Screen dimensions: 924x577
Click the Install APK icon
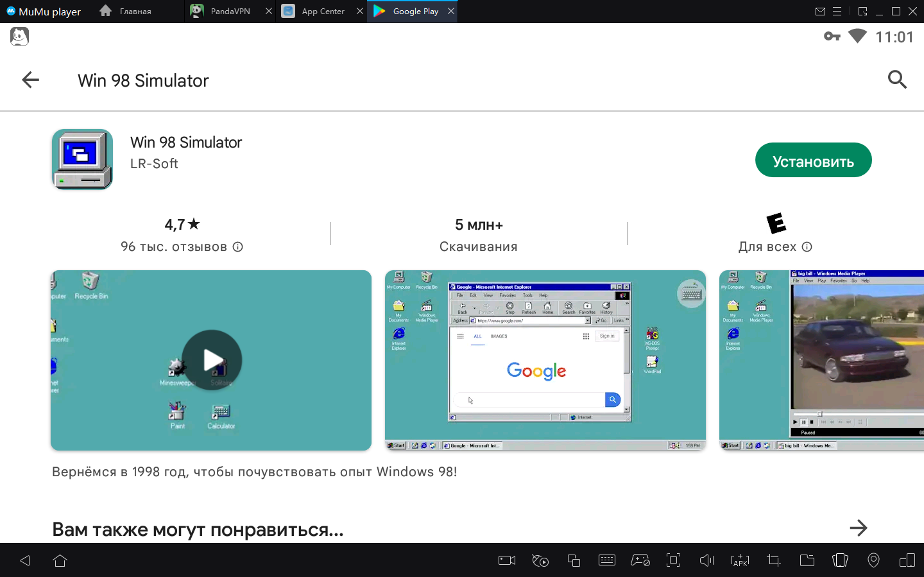[x=740, y=560]
